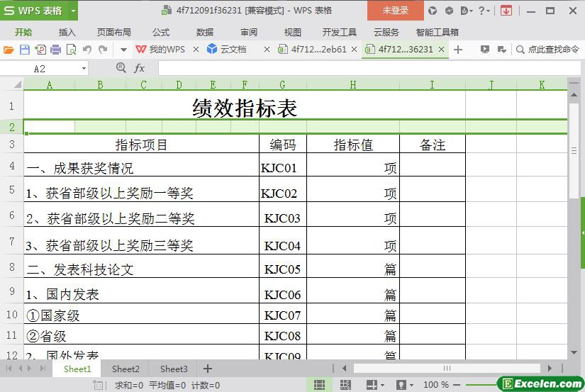
Task: Open the 页面布局 ribbon tab
Action: click(x=113, y=33)
